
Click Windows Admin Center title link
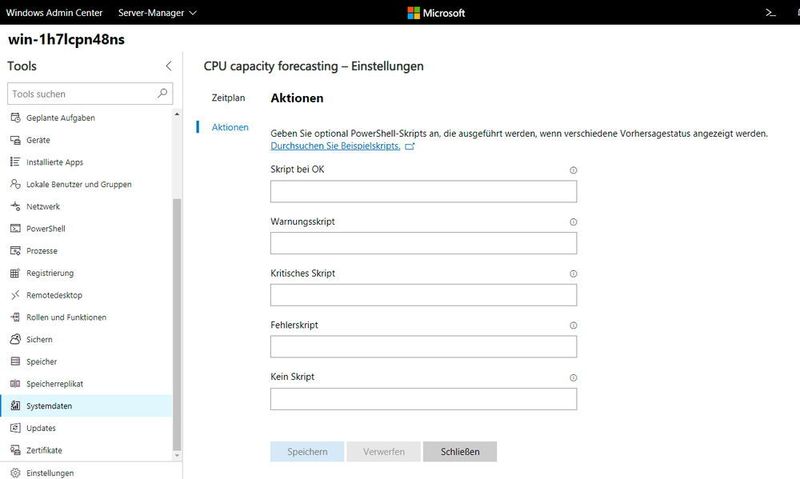54,13
